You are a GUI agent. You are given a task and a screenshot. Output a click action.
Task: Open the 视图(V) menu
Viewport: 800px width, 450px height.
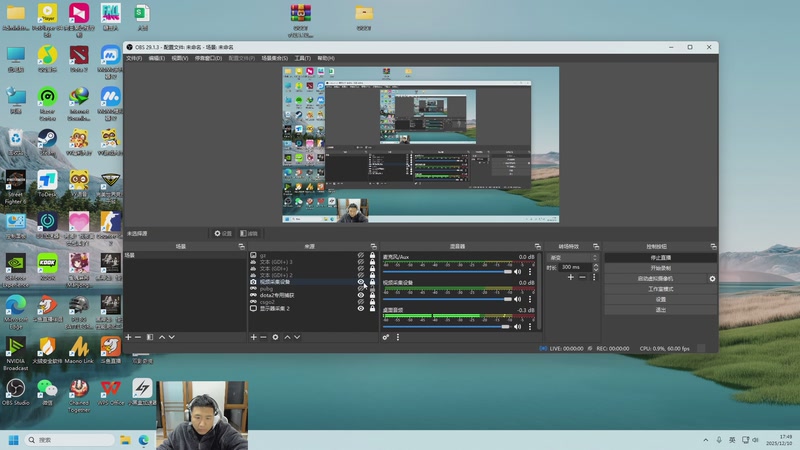coord(180,58)
